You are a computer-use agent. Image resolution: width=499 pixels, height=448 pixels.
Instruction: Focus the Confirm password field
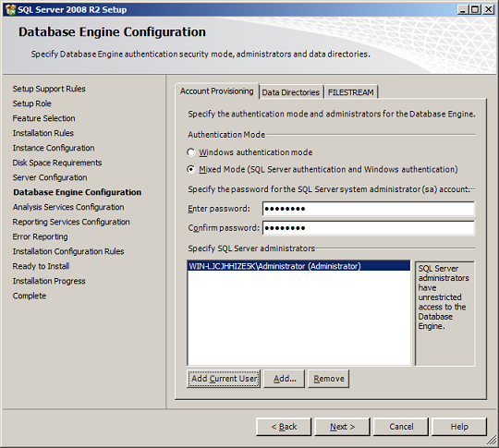pos(369,228)
